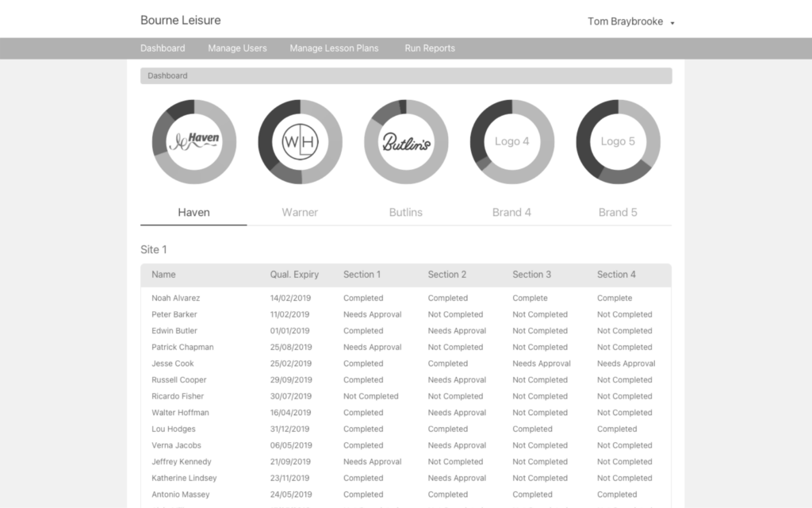Click expiry date 14/02/2019

point(290,298)
